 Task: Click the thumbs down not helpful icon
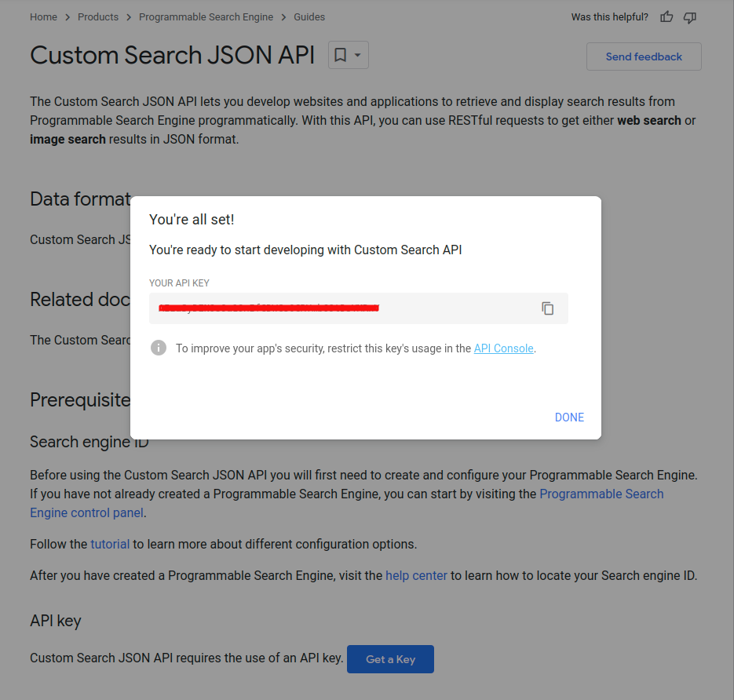[690, 16]
